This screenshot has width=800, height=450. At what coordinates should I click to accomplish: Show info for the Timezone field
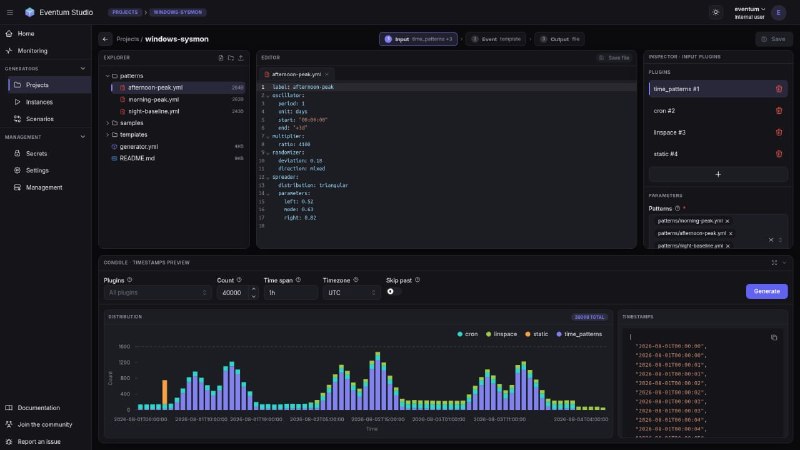coord(356,280)
